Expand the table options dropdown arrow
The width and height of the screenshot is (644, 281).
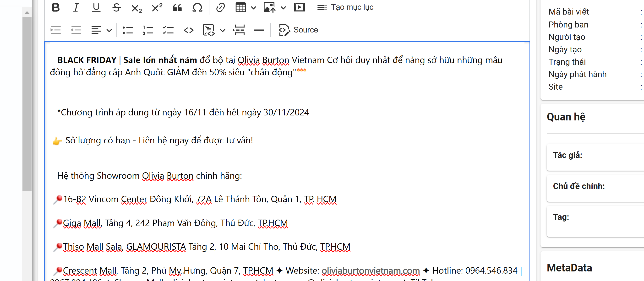click(253, 8)
